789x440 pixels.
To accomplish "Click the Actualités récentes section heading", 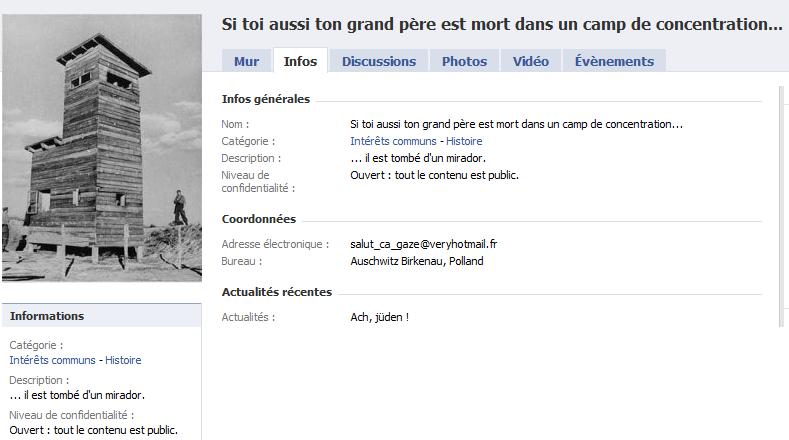I will tap(277, 292).
